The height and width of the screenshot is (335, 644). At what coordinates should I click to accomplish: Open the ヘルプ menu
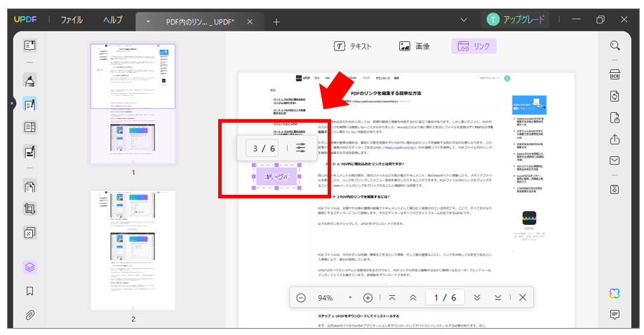point(113,20)
